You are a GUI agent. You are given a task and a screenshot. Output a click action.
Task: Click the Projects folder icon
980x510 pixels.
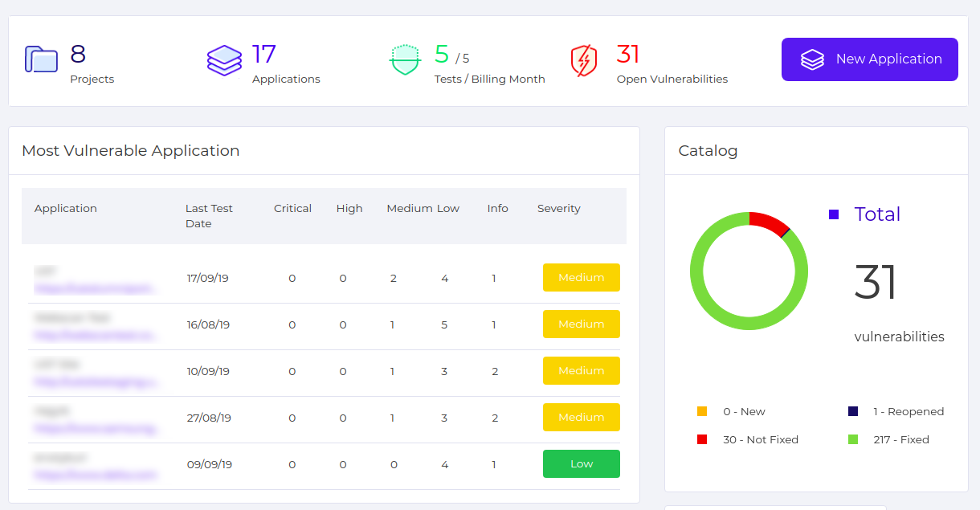(x=41, y=59)
